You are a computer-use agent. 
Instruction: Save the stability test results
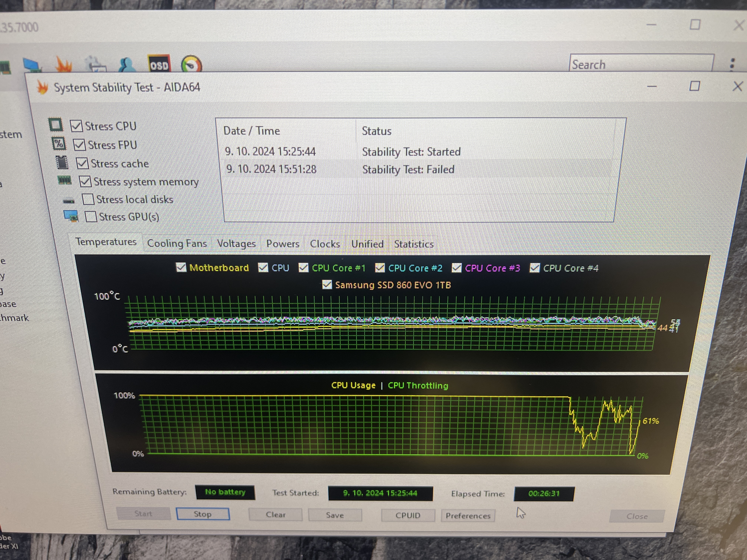(335, 515)
